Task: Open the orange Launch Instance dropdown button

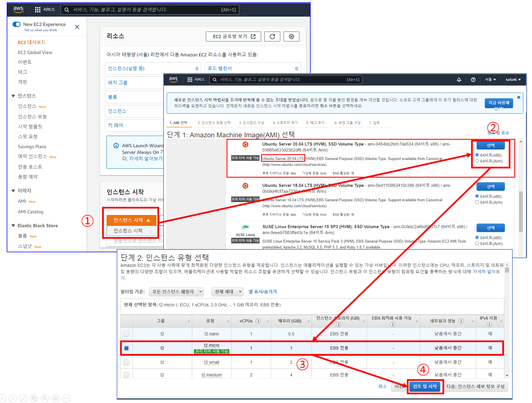Action: coord(131,220)
